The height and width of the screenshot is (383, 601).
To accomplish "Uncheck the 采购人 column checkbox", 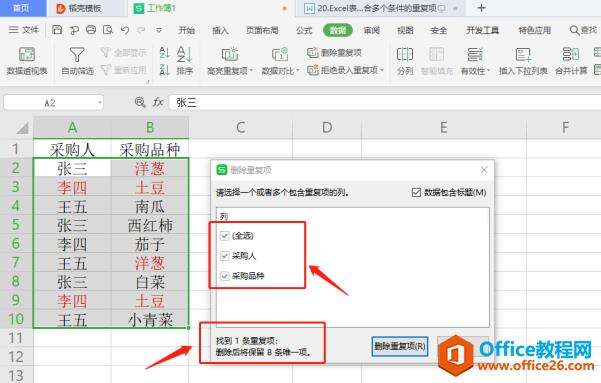I will pos(225,255).
